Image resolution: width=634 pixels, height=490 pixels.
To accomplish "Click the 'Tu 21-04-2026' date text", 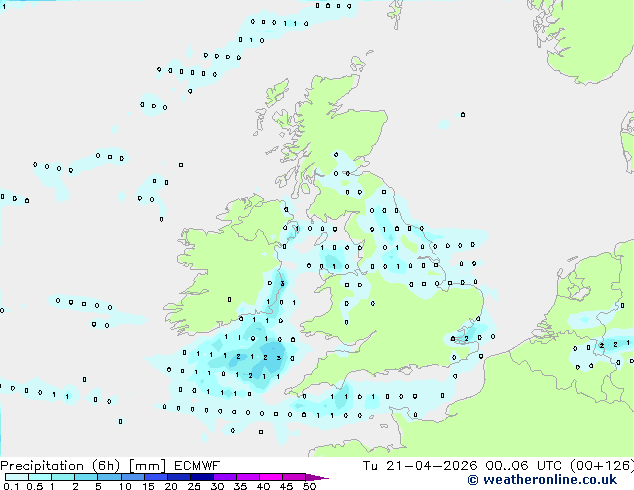I will [420, 466].
